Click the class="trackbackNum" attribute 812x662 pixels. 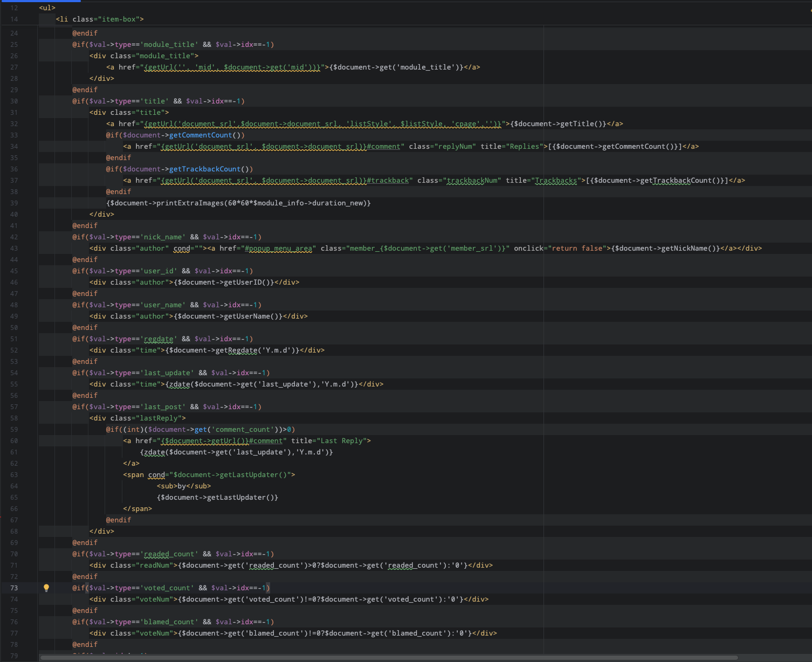click(459, 181)
